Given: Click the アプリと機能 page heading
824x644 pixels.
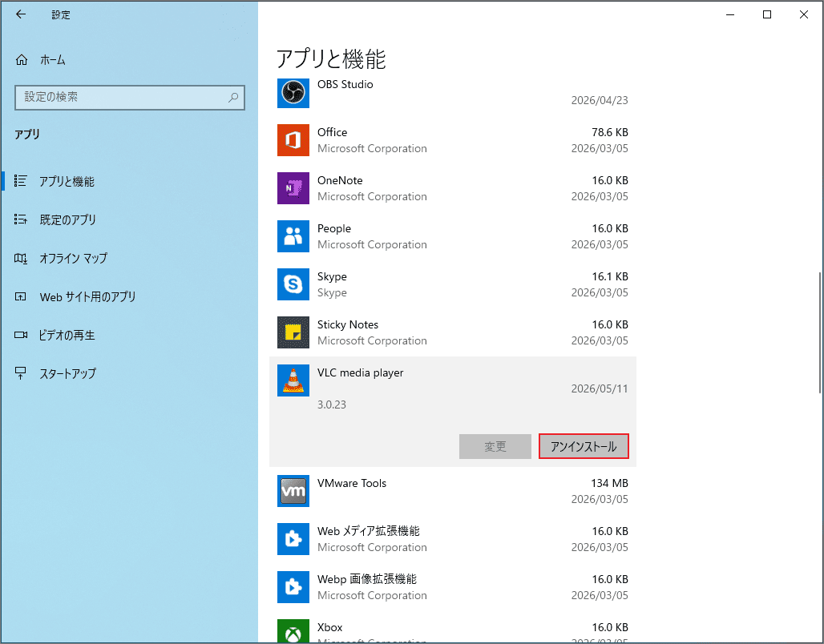Looking at the screenshot, I should tap(331, 58).
